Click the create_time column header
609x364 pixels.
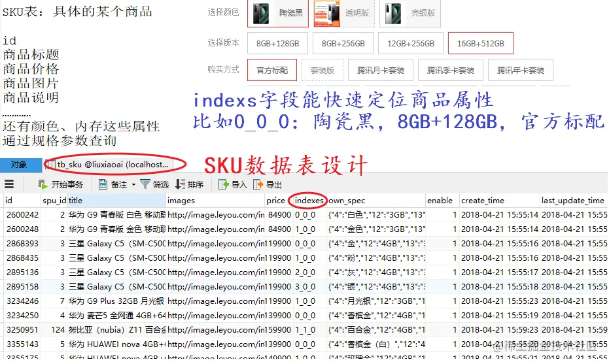click(x=500, y=201)
